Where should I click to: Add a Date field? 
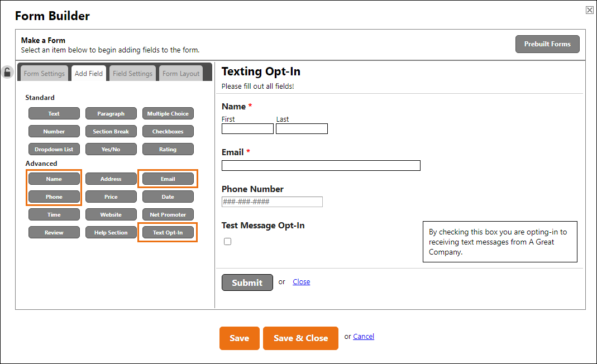pyautogui.click(x=168, y=197)
